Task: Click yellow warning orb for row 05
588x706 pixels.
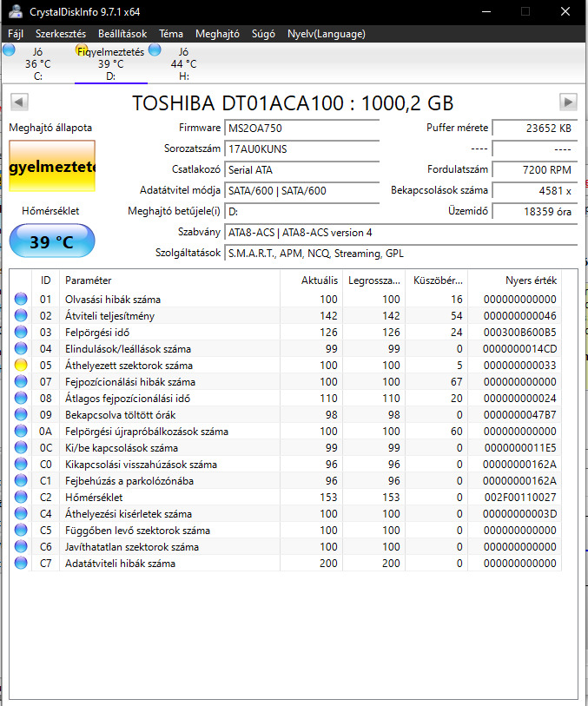Action: point(21,365)
